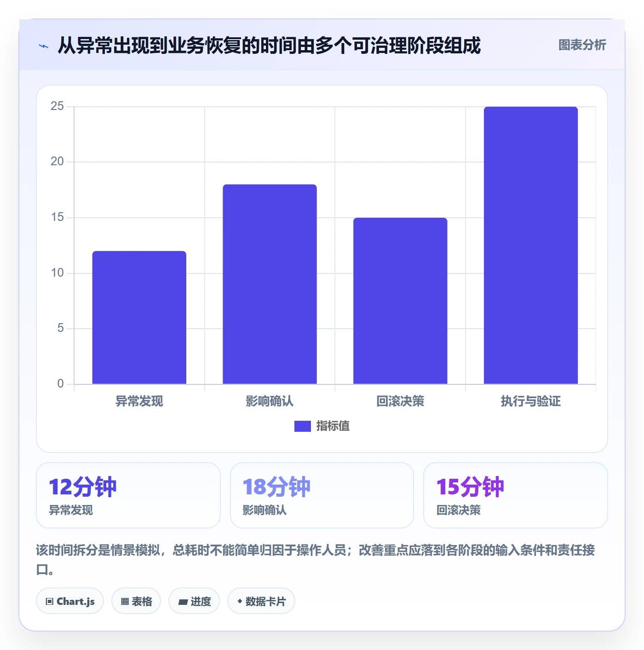
Task: Toggle the 指标值 legend color swatch
Action: click(303, 426)
